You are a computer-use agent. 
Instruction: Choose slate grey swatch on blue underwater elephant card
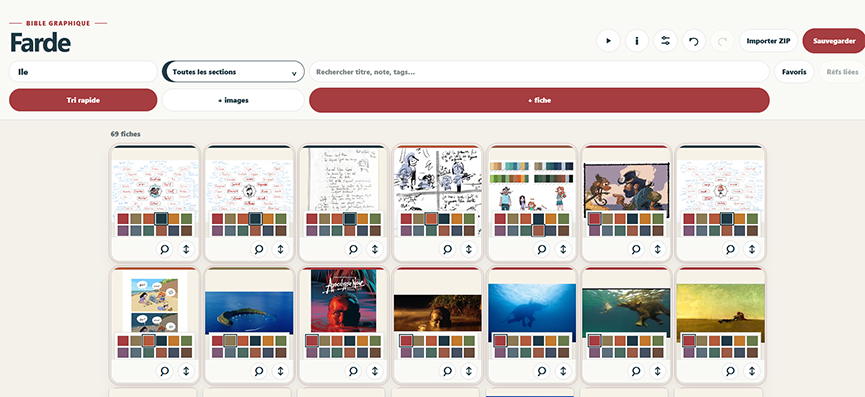pyautogui.click(x=512, y=352)
